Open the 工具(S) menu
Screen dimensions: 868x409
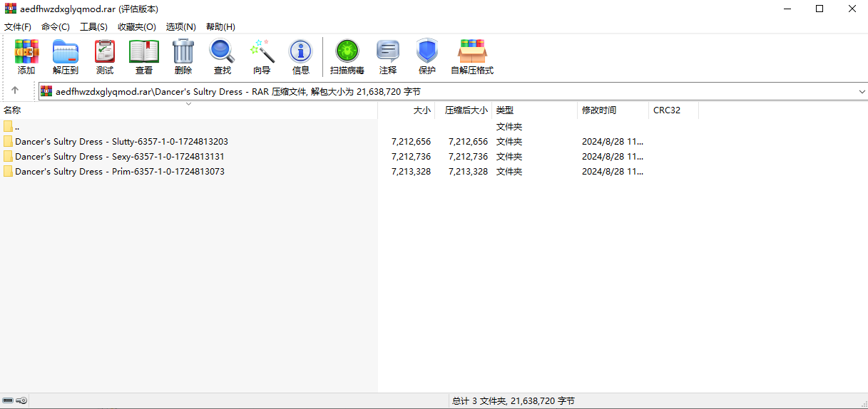(x=93, y=26)
